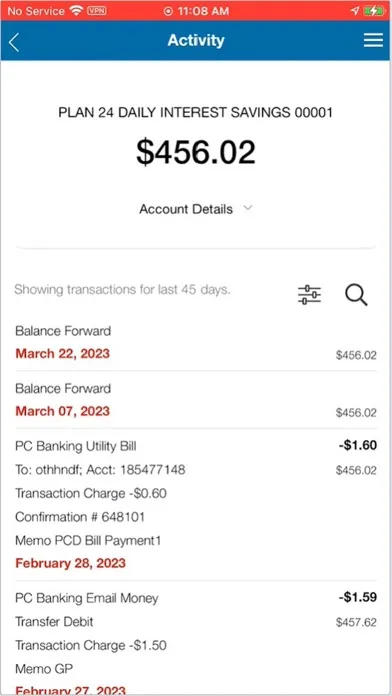Tap the VPN indicator in the status bar

[96, 11]
